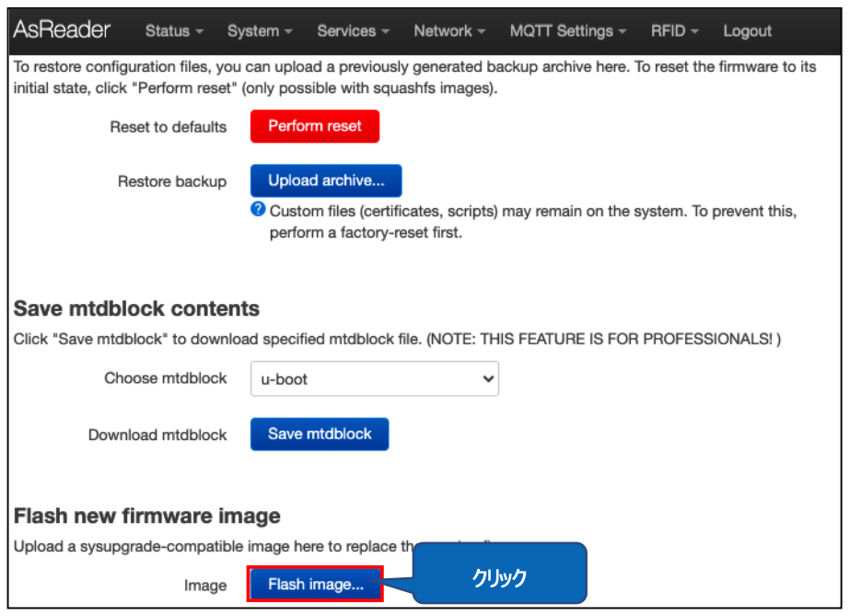
Task: Click the blue クリック callout bubble
Action: tap(498, 577)
